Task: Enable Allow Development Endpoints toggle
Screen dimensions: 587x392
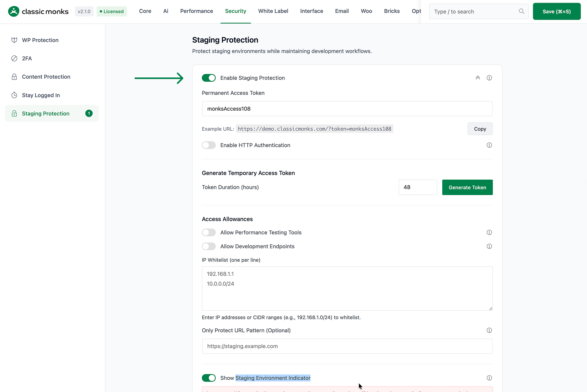Action: click(209, 246)
